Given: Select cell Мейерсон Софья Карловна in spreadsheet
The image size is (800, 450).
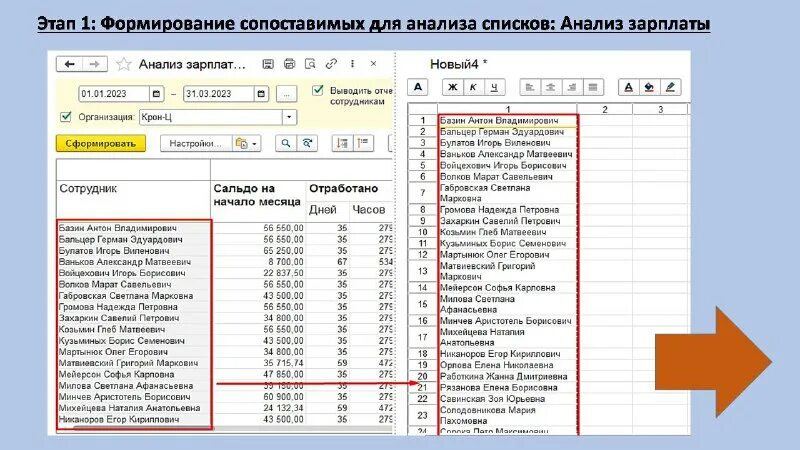Looking at the screenshot, I should tap(508, 288).
